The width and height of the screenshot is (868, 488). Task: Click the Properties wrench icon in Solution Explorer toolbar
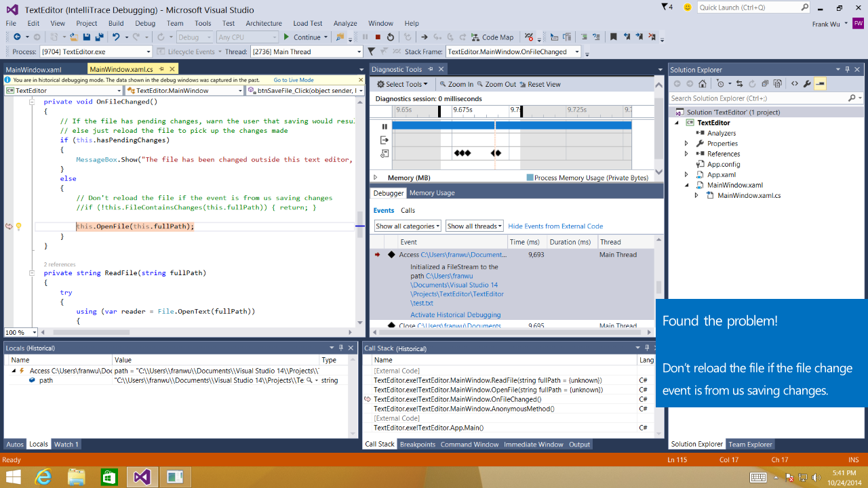[807, 84]
